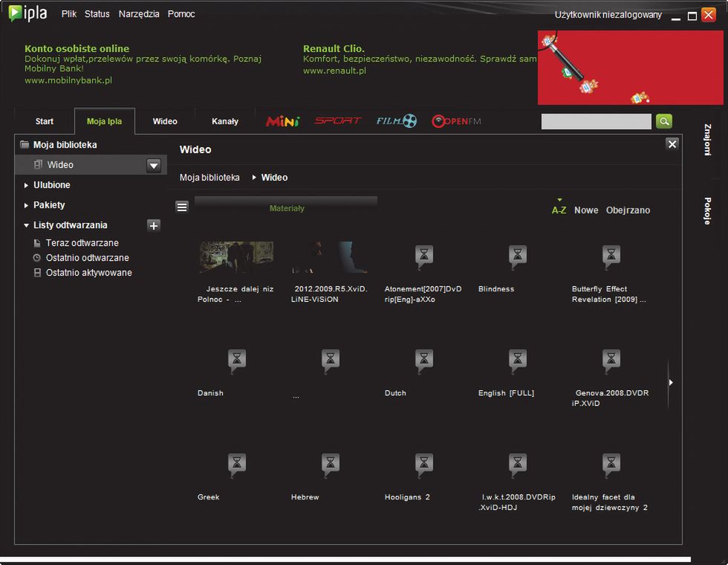Screen dimensions: 728x565
Task: Go to next page of videos arrow
Action: (x=671, y=382)
